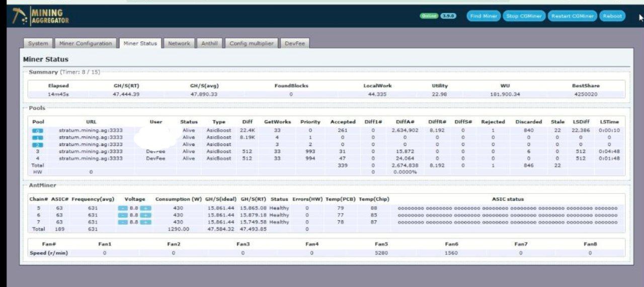Switch to the DevFee tab
The image size is (644, 287).
tap(295, 43)
